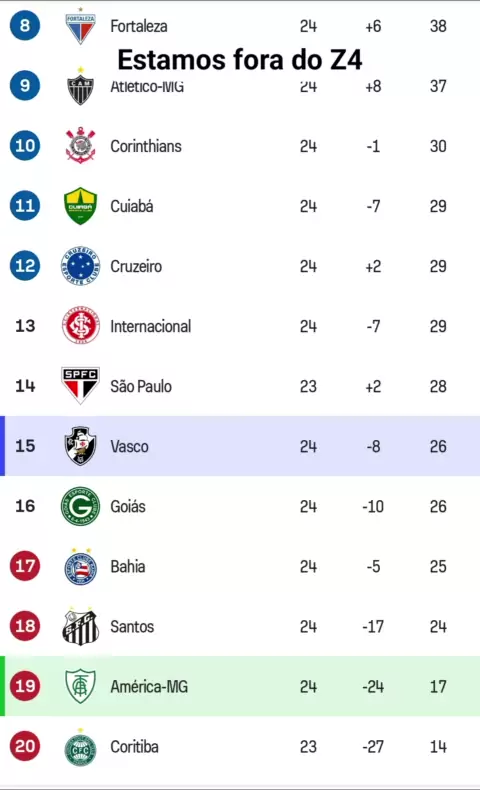Open the Corinthians crest icon

(x=81, y=146)
